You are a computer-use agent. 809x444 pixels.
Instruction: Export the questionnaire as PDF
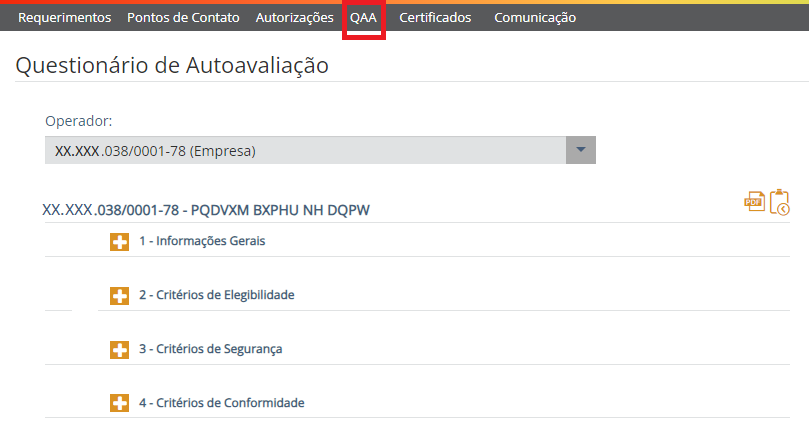point(754,202)
